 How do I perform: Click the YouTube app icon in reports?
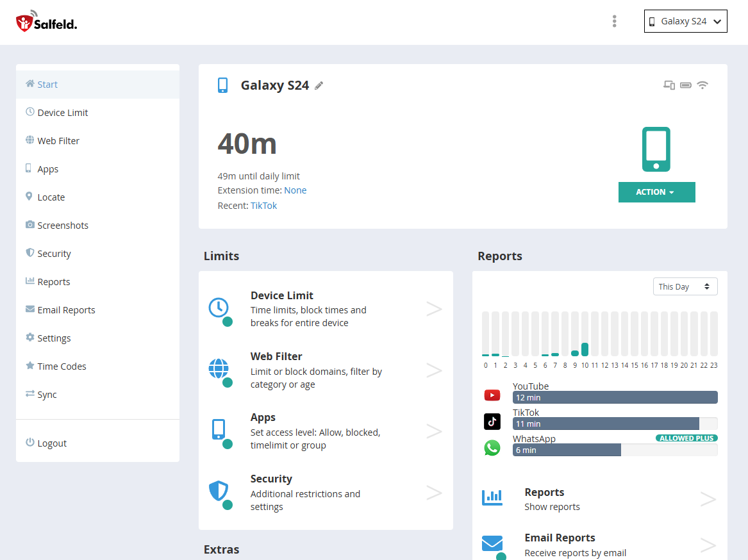(x=492, y=395)
